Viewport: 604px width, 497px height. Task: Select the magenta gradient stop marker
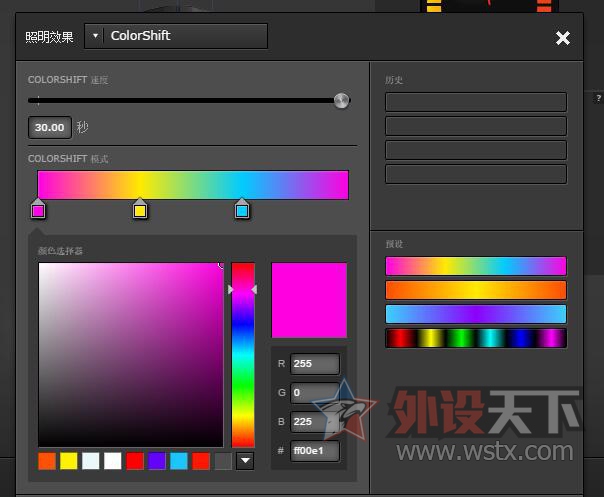tap(38, 210)
